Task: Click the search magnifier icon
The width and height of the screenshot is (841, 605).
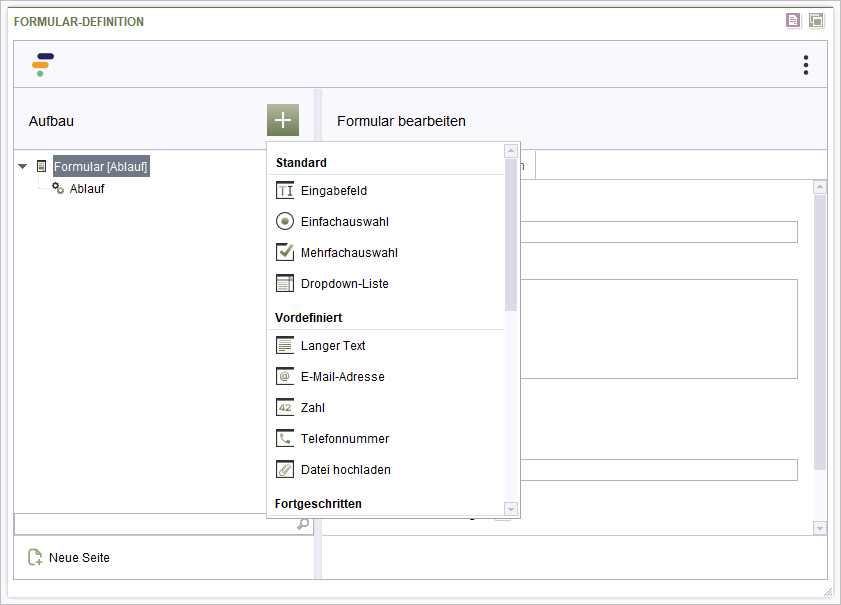Action: (x=303, y=524)
